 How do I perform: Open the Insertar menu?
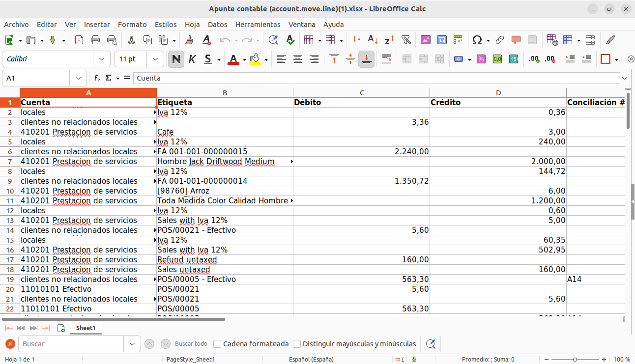pyautogui.click(x=97, y=25)
